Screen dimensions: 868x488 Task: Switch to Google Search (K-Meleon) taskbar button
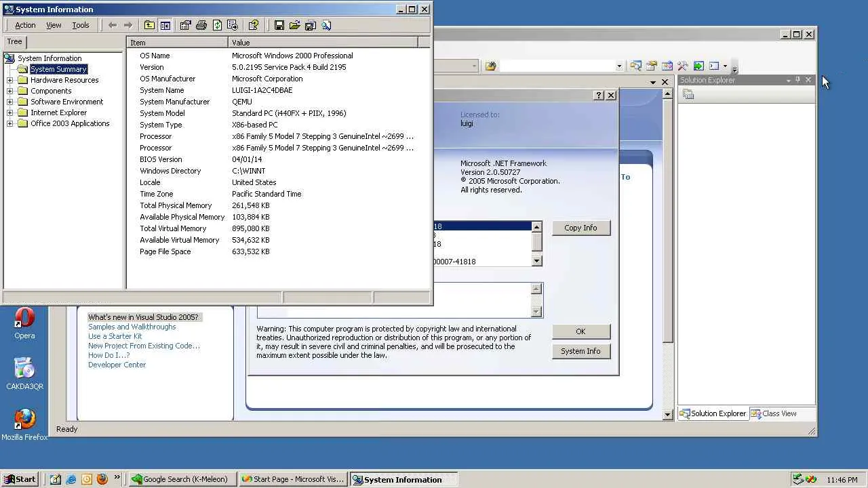pos(182,479)
